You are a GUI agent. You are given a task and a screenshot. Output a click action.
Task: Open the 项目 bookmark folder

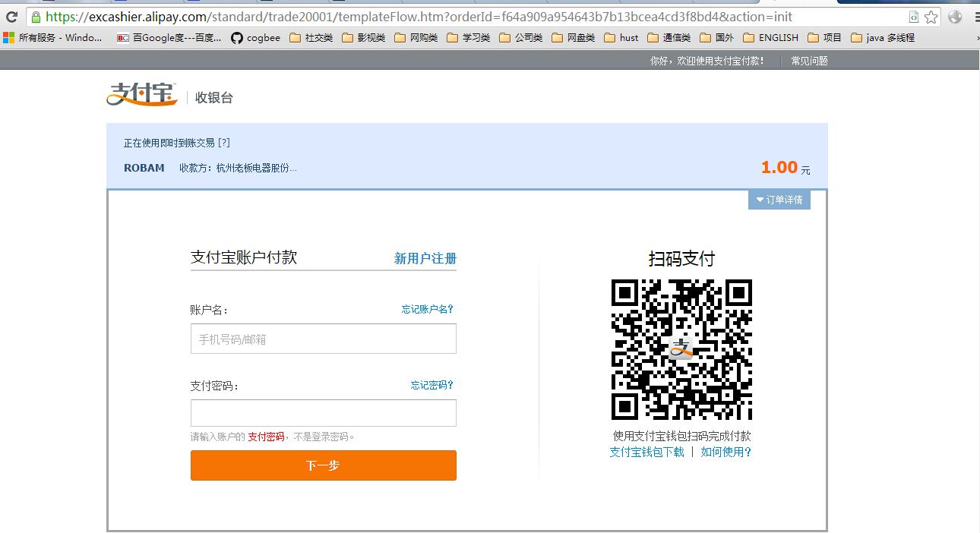(x=825, y=37)
